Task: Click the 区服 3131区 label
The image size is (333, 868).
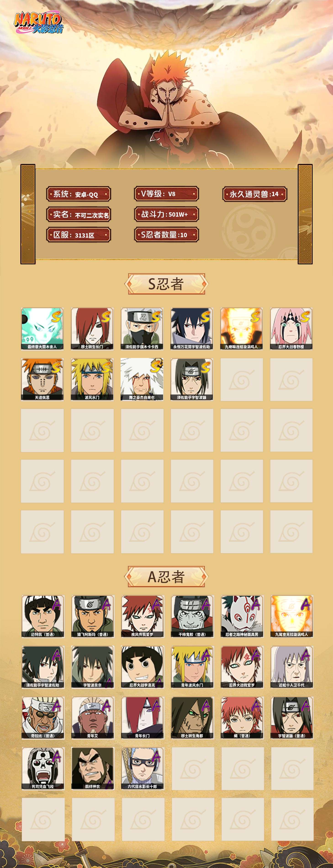Action: coord(79,235)
